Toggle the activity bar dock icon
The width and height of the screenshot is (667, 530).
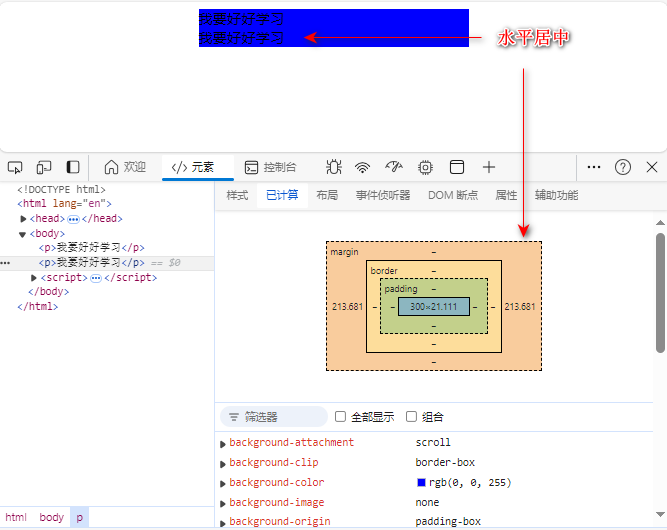73,167
